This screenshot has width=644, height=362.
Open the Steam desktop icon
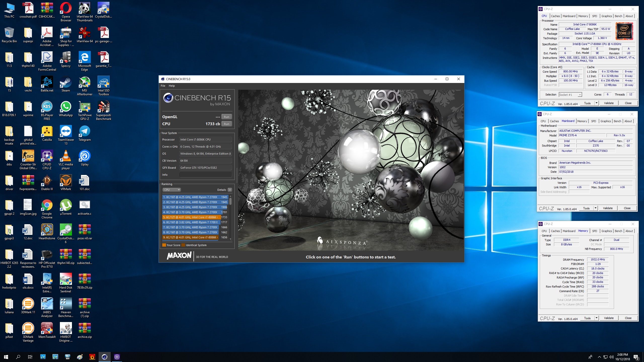(x=66, y=84)
